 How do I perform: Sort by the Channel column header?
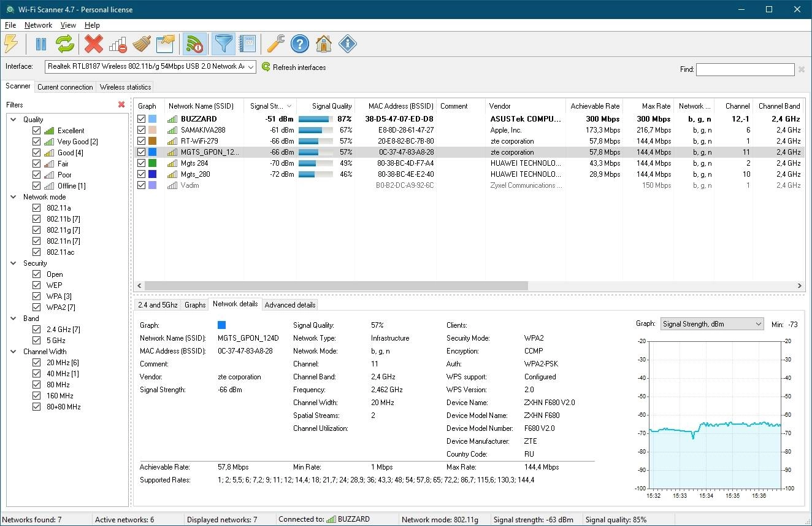(734, 106)
